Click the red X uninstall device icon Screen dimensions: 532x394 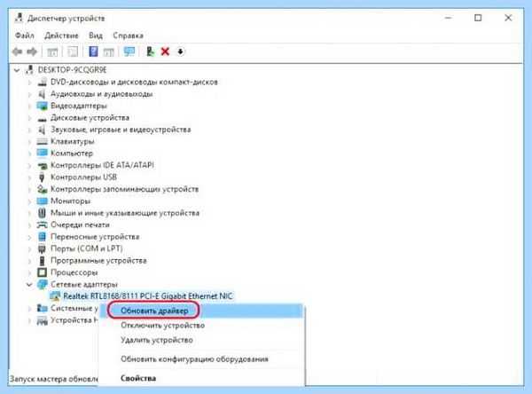(165, 51)
